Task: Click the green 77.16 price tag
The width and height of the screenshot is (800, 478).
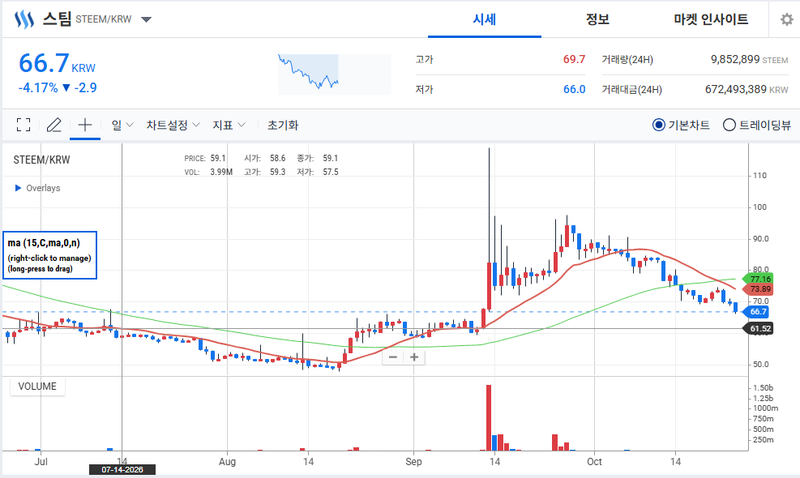Action: (759, 279)
